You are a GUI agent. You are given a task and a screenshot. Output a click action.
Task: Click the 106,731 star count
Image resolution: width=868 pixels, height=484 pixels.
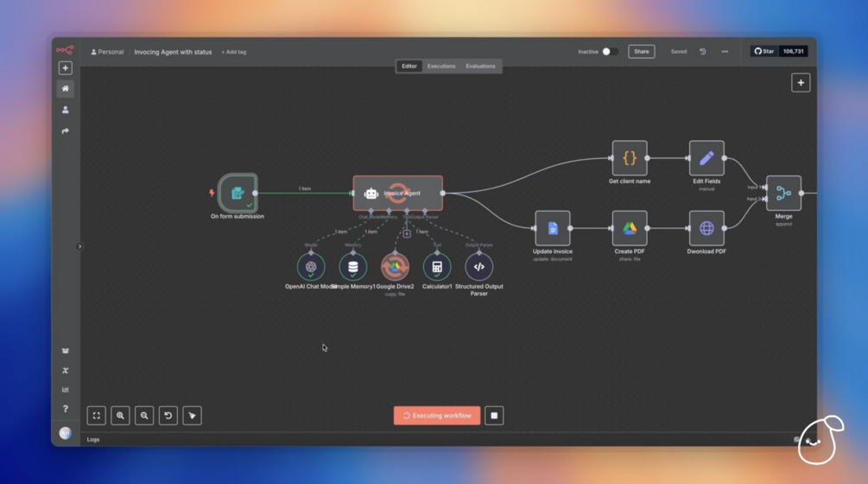793,52
